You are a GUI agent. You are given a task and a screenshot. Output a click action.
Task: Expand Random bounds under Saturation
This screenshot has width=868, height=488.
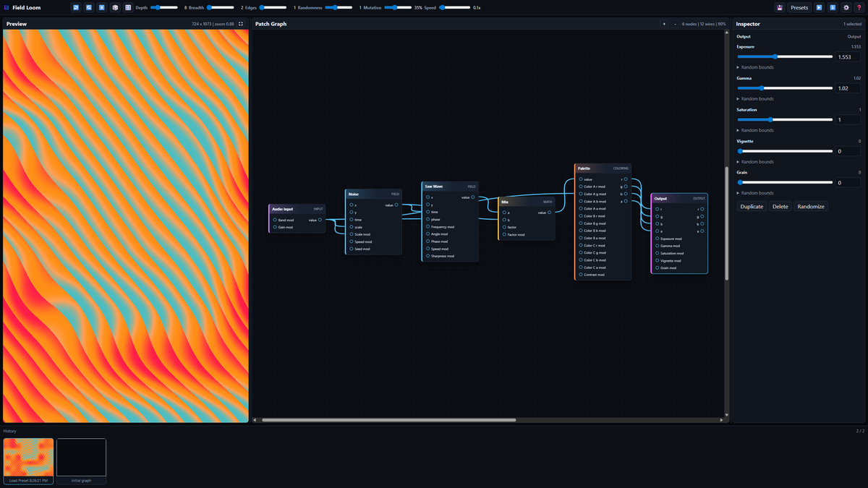(x=755, y=130)
